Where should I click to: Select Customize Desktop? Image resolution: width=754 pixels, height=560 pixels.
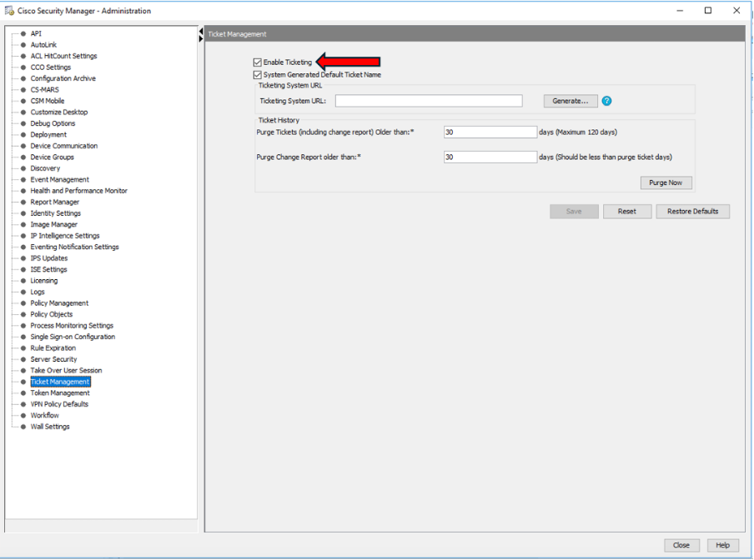pyautogui.click(x=59, y=112)
